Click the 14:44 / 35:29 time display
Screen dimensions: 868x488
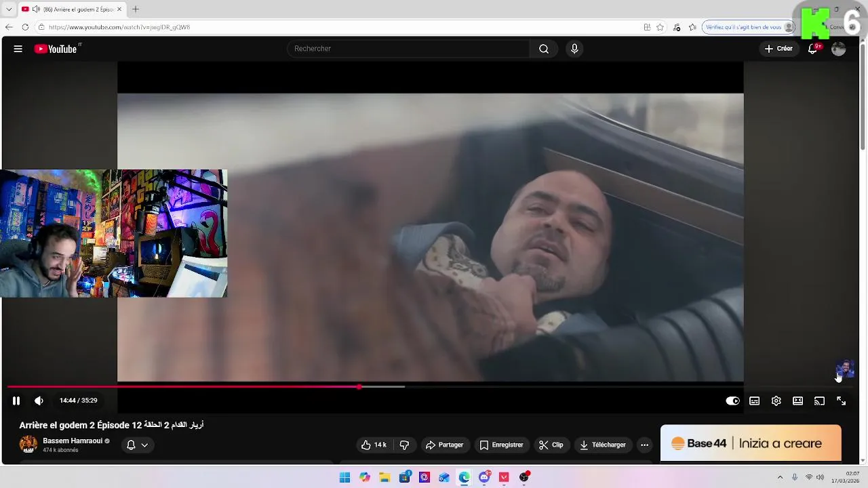[78, 401]
